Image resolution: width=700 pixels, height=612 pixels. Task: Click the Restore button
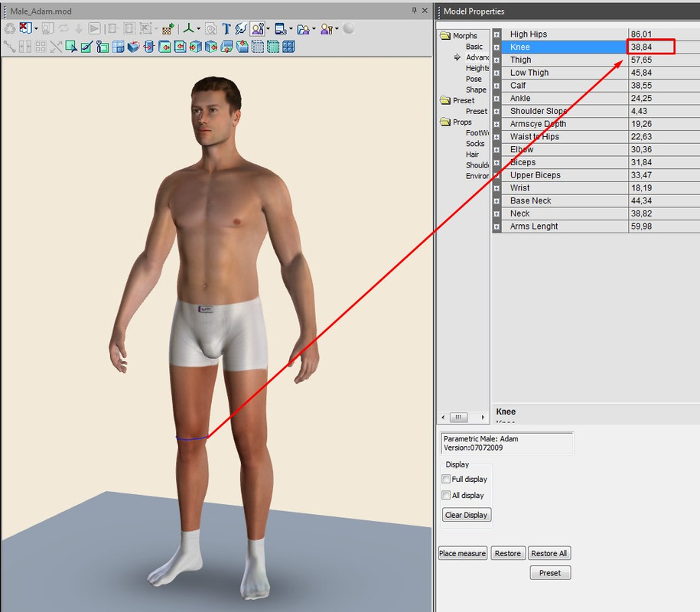507,553
